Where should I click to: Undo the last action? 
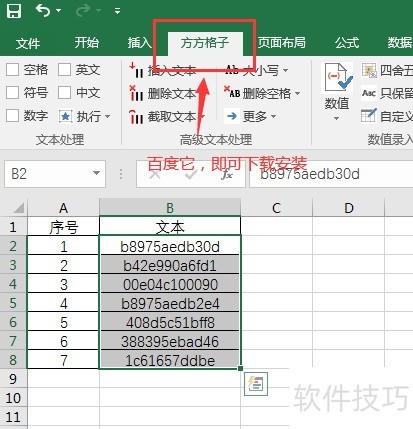point(43,11)
